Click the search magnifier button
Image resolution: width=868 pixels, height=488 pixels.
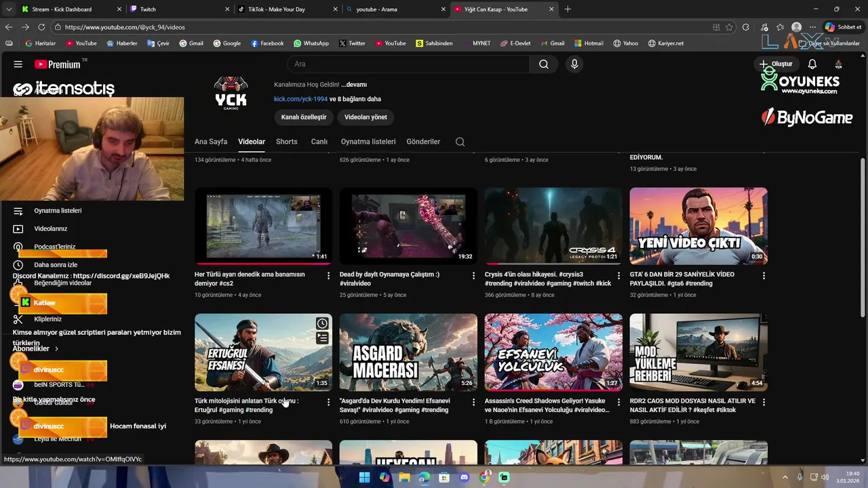coord(544,64)
